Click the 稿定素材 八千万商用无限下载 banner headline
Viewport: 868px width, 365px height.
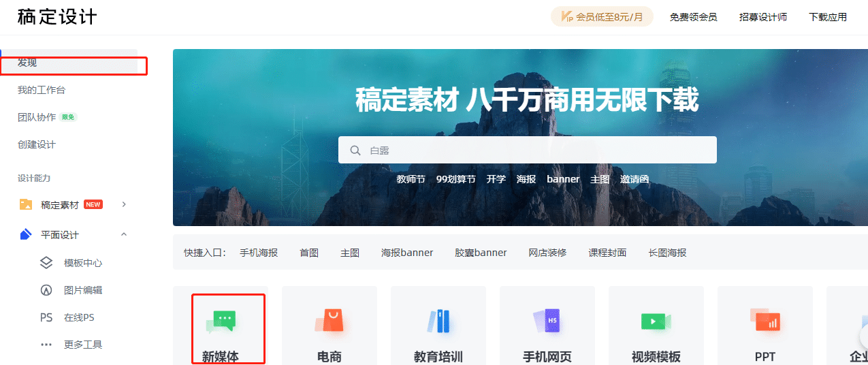(x=527, y=100)
